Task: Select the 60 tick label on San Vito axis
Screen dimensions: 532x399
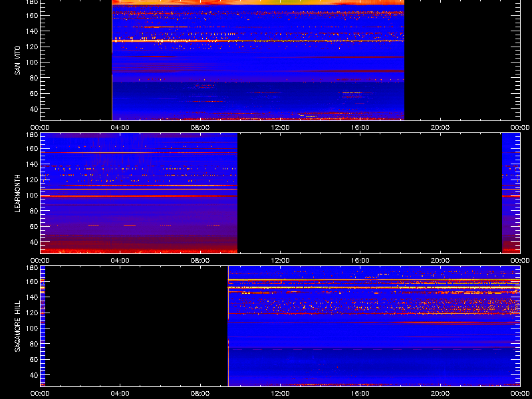Action: (35, 94)
